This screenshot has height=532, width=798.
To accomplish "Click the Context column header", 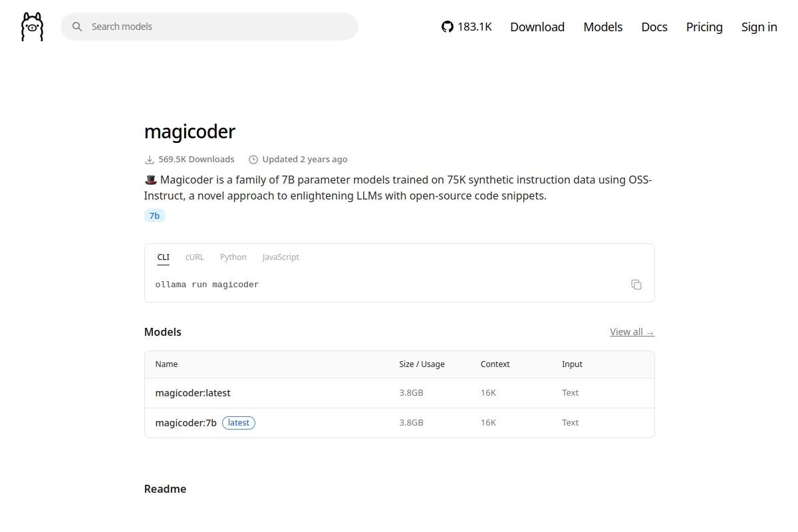I will pyautogui.click(x=495, y=364).
